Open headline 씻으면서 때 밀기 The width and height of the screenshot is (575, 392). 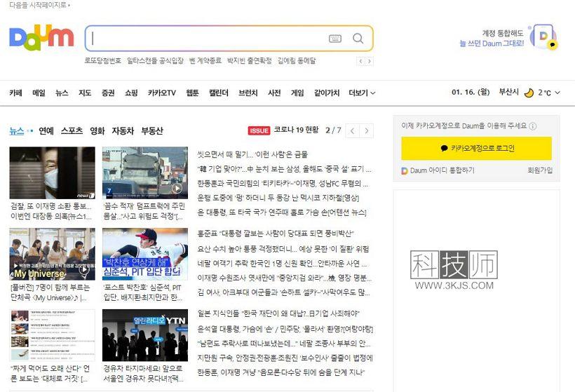coord(252,154)
